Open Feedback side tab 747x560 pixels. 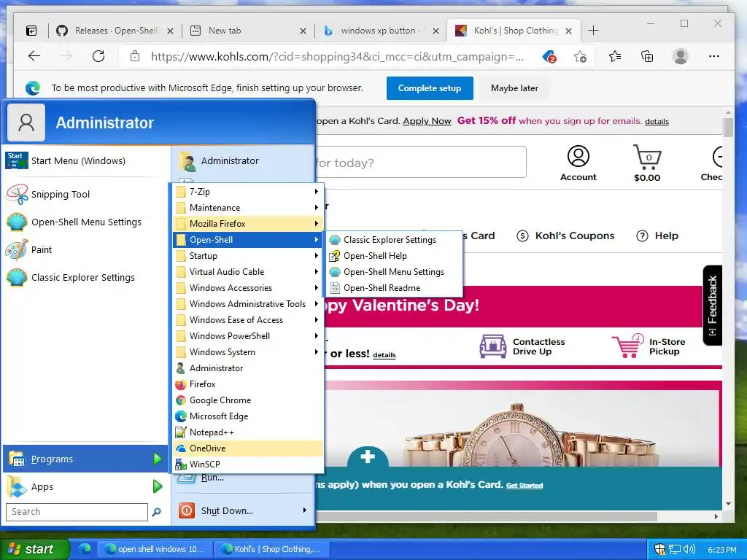point(712,306)
